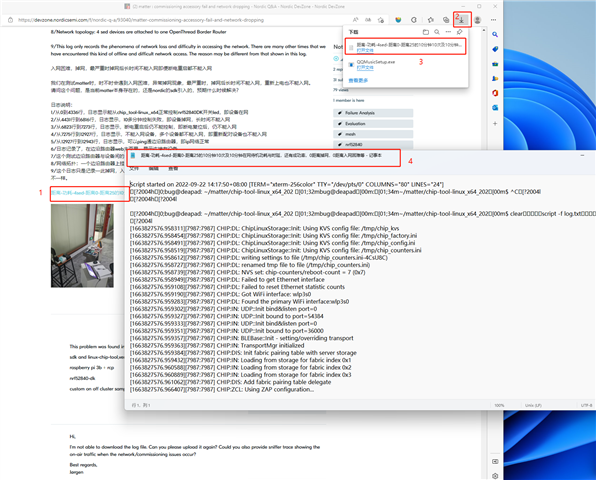Open the Office icon in the sidebar

(x=495, y=93)
